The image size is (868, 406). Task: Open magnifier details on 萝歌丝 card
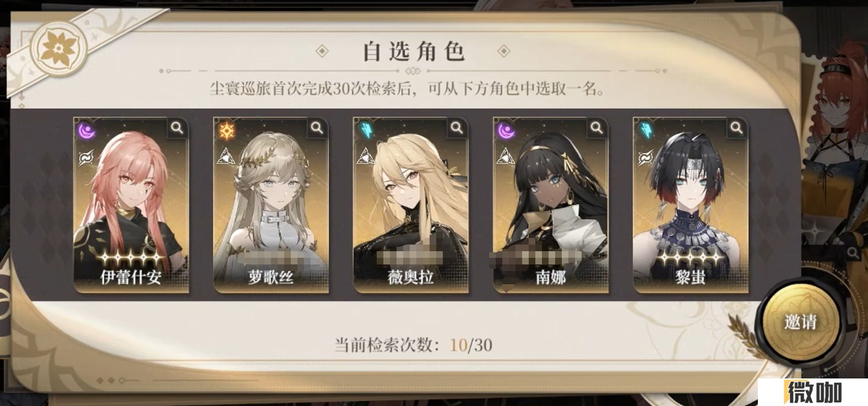[317, 128]
